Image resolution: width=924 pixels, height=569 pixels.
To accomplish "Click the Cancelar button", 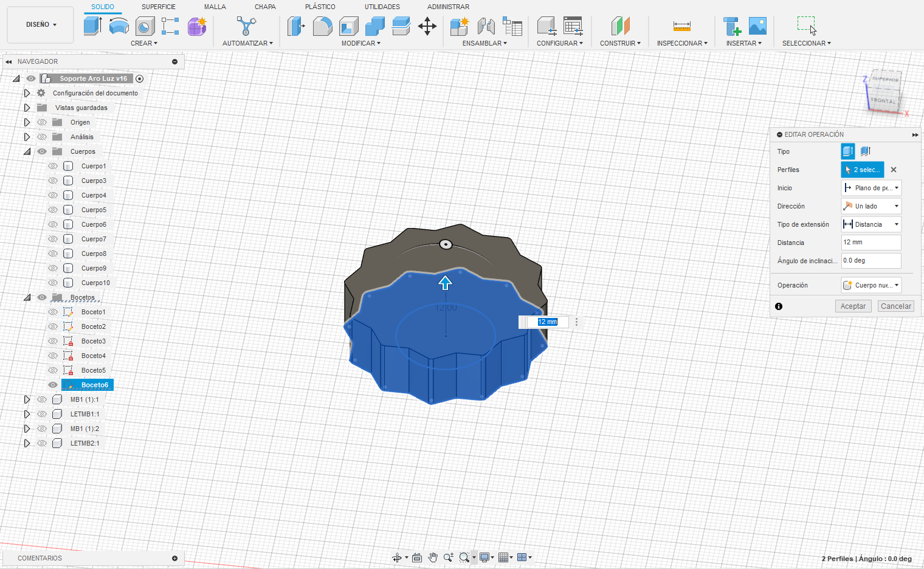I will [896, 306].
